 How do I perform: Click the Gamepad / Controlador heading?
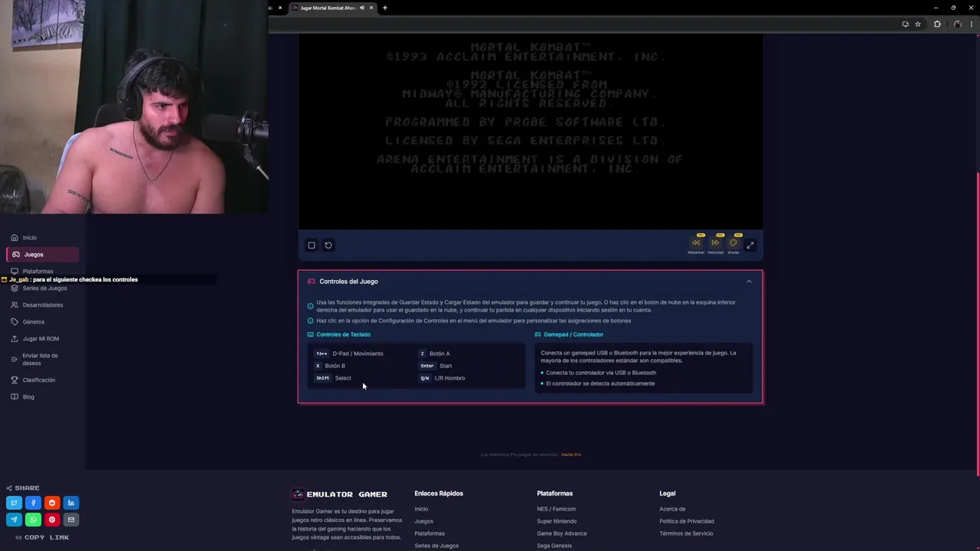pyautogui.click(x=569, y=334)
